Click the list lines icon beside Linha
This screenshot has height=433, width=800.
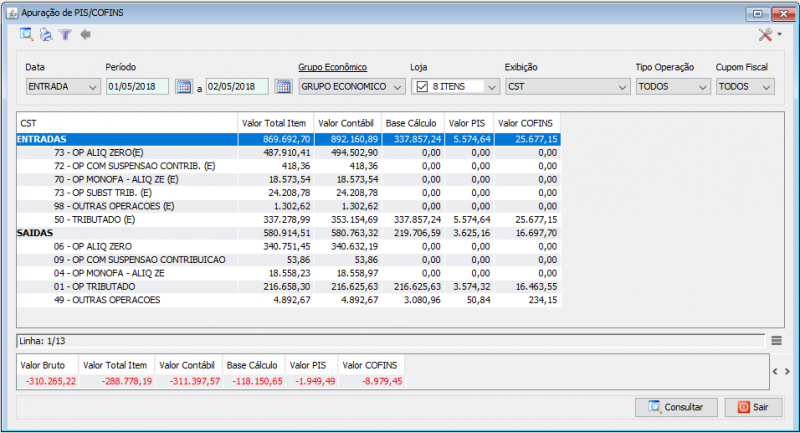click(777, 341)
